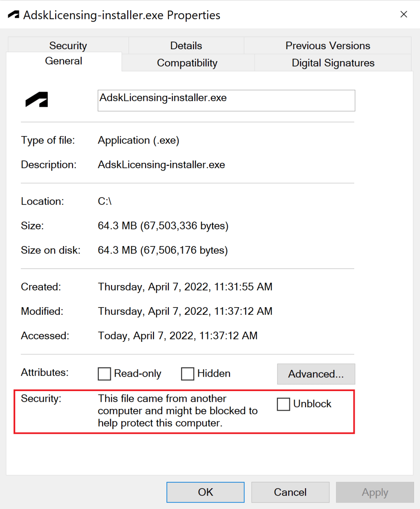Enable the Read-only attribute checkbox
Viewport: 420px width, 509px height.
tap(104, 374)
